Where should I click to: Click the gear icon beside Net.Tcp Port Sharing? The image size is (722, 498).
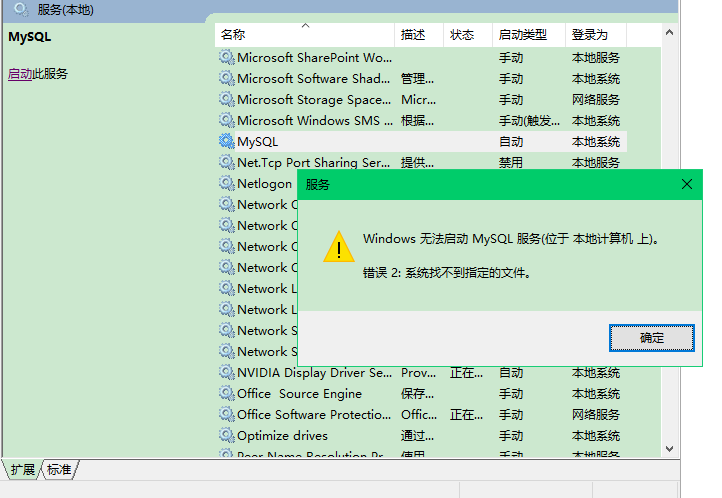tap(227, 162)
